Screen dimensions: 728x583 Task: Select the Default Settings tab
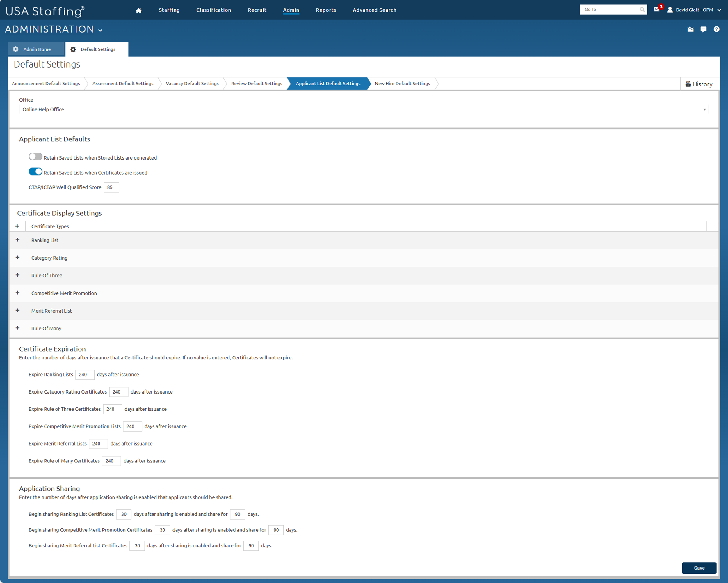[97, 49]
